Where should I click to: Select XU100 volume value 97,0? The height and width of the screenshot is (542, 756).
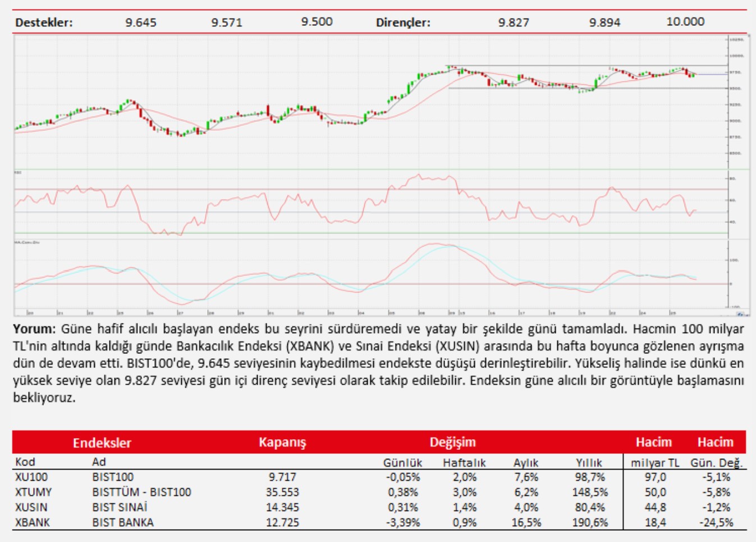655,477
